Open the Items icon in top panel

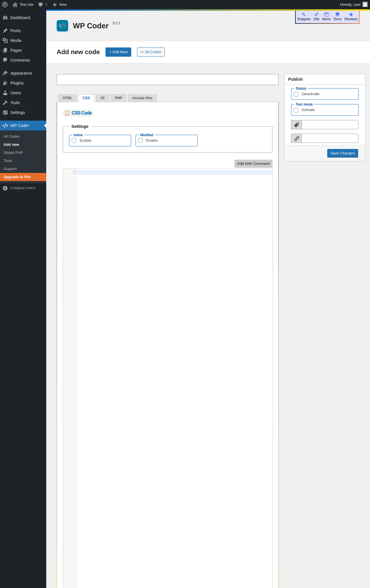[326, 14]
